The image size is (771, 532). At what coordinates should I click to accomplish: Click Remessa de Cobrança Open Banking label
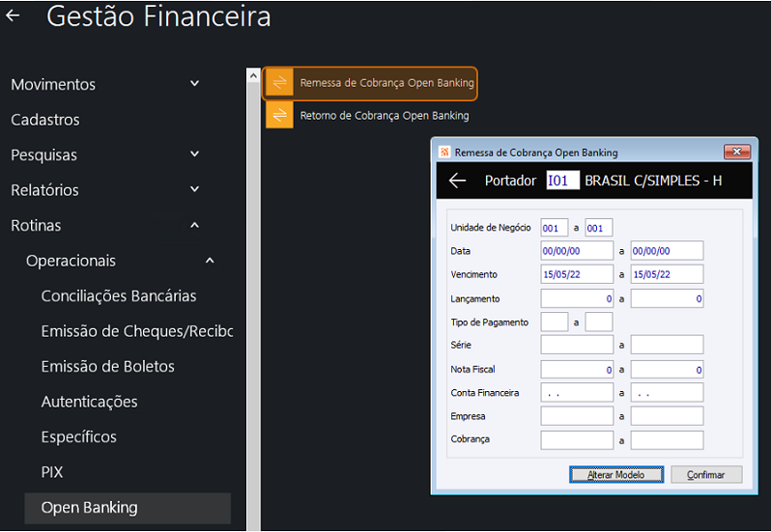[387, 82]
